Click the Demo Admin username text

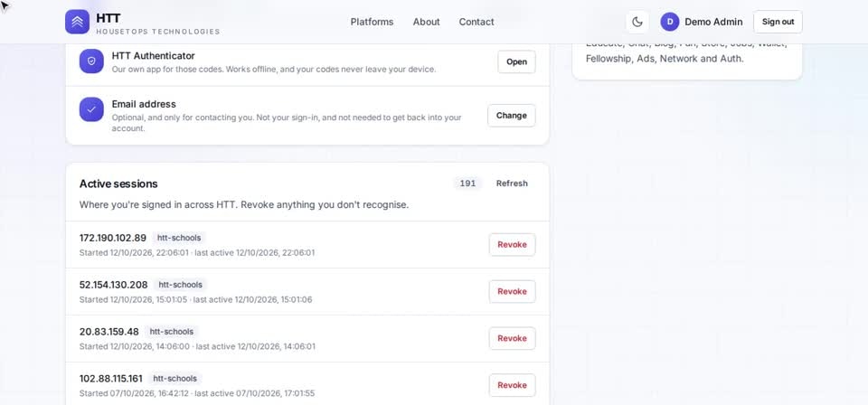click(713, 22)
